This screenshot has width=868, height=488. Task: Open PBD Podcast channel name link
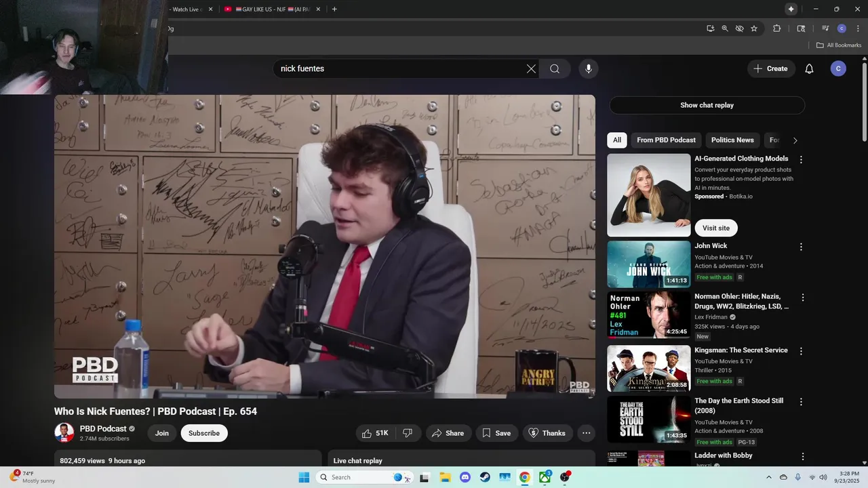click(103, 429)
